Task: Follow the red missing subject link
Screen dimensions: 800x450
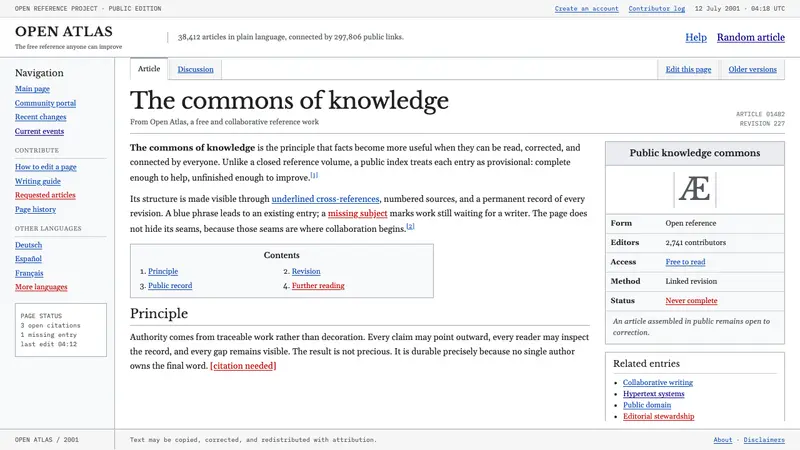Action: 357,213
